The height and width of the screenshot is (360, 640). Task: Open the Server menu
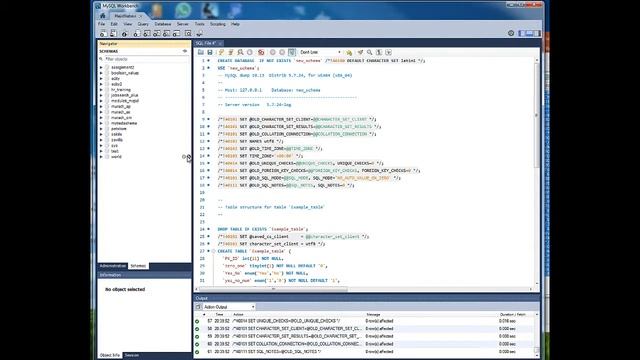point(182,24)
